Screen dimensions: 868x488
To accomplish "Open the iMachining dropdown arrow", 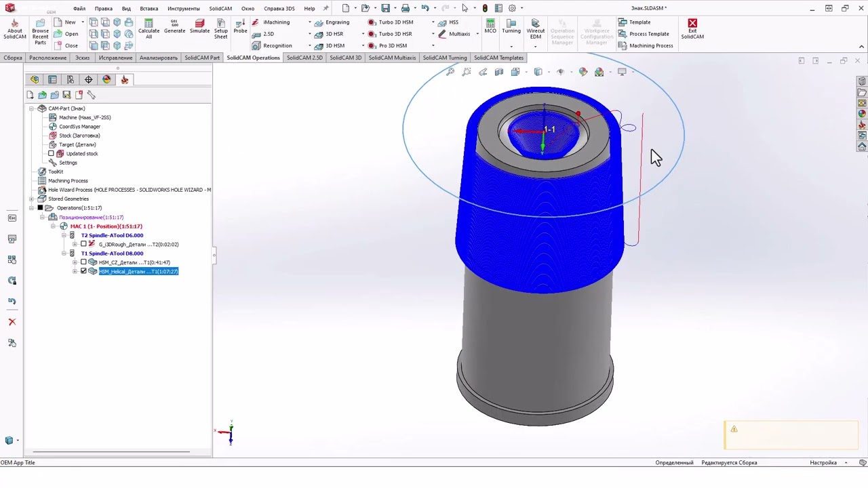I will 310,22.
